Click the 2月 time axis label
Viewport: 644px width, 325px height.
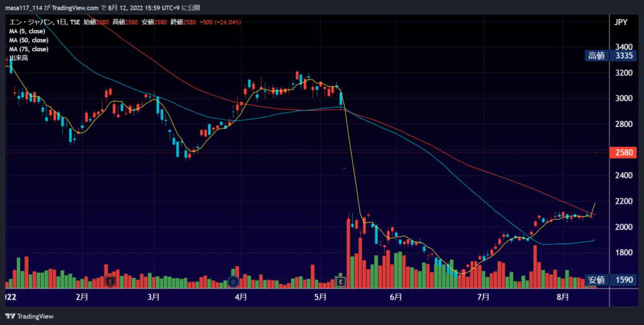pos(82,297)
